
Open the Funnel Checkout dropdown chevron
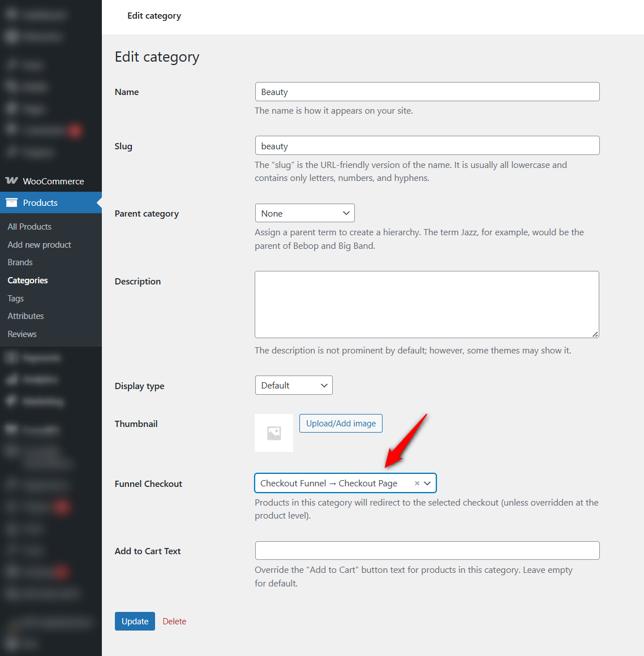pyautogui.click(x=427, y=483)
